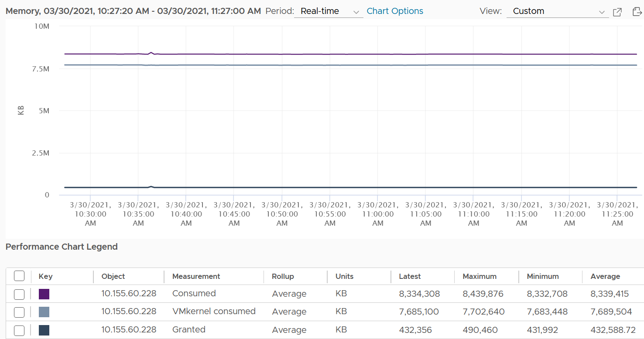Screen dimensions: 644x339
Task: Click Average value 8,339,415
Action: [610, 294]
